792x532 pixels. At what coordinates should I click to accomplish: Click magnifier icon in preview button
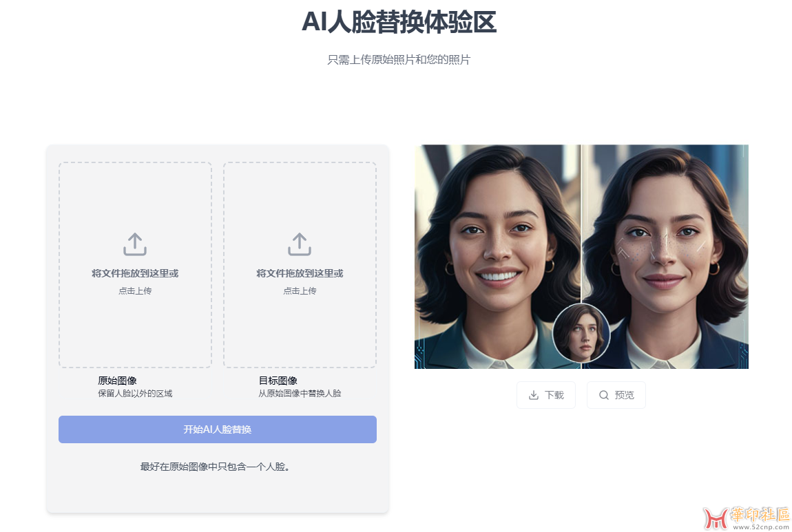click(x=603, y=395)
